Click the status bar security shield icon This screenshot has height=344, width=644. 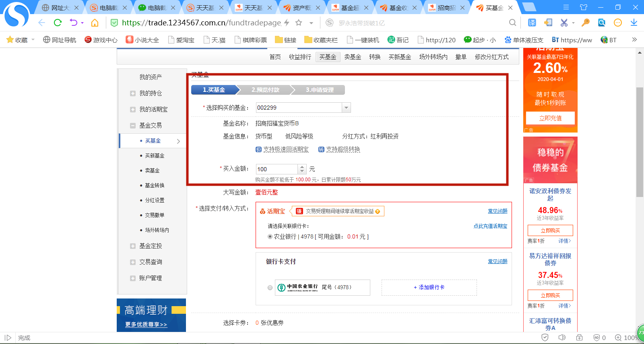click(545, 338)
